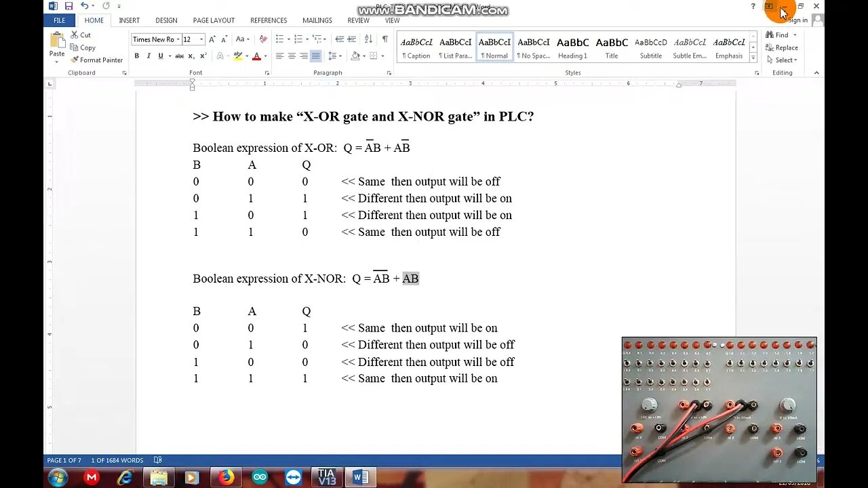Click the Paste clipboard icon
The image size is (868, 488).
pyautogui.click(x=57, y=41)
